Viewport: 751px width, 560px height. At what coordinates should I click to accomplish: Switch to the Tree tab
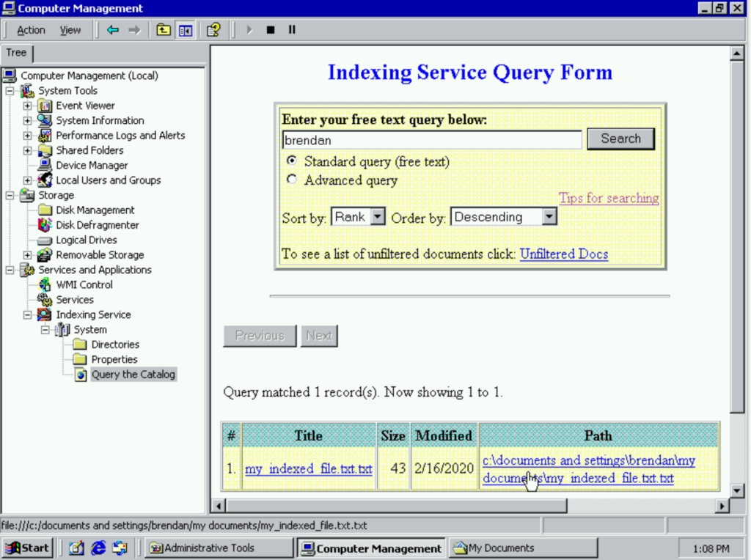[16, 52]
